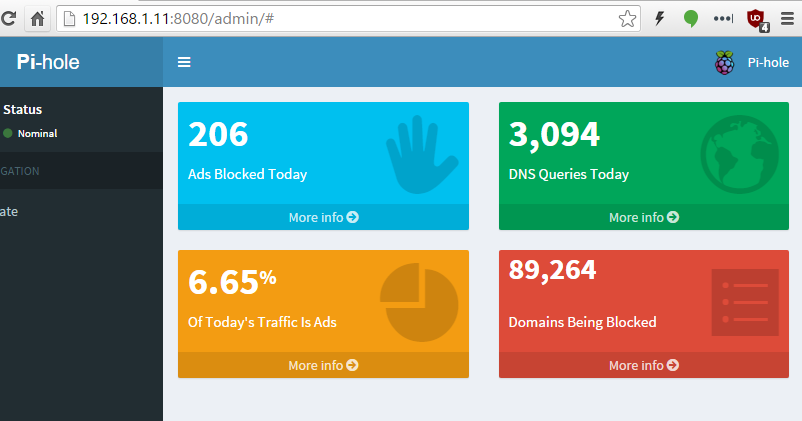Click the Ads Blocked Today label
802x421 pixels.
coord(248,174)
